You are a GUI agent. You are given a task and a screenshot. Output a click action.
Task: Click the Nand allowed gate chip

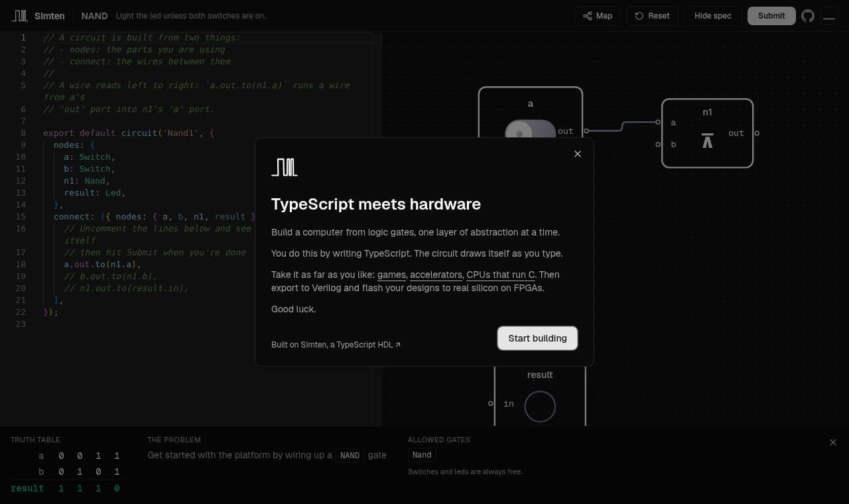pyautogui.click(x=422, y=455)
